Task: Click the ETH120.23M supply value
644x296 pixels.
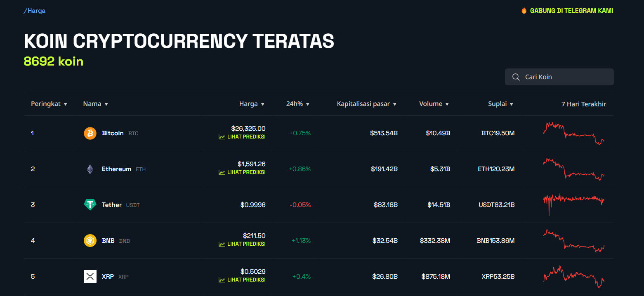Action: click(496, 169)
